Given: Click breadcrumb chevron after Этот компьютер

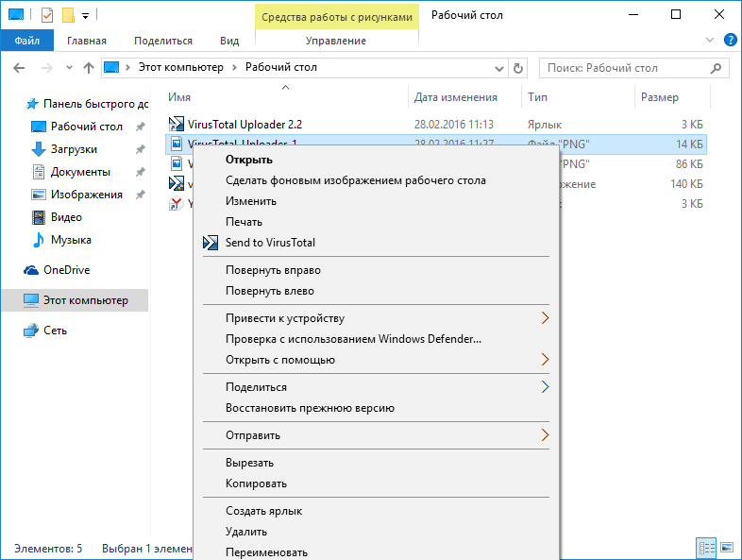Looking at the screenshot, I should click(234, 68).
